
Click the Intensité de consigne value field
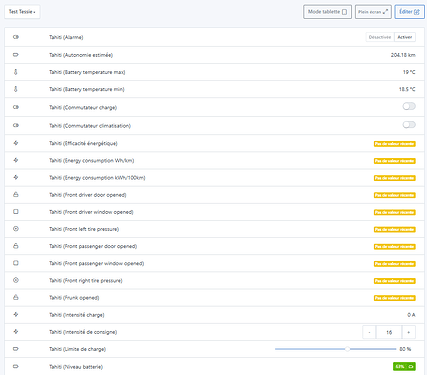389,332
